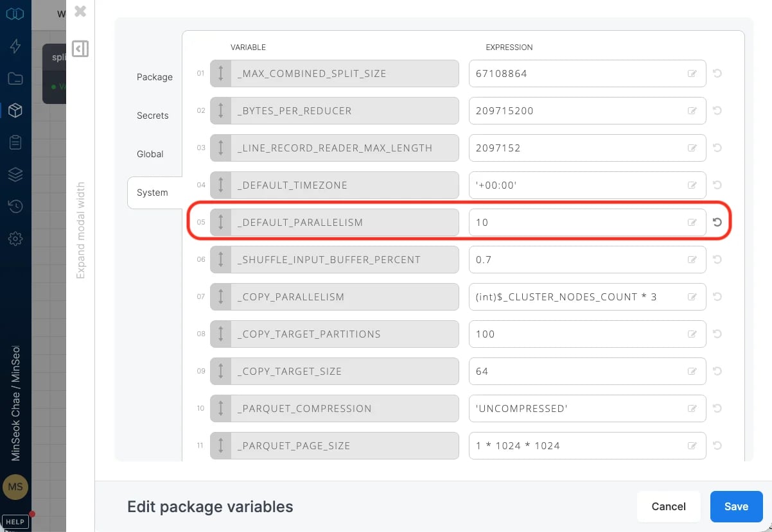Viewport: 772px width, 532px height.
Task: Reset _PARQUET_COMPRESSION to default
Action: (717, 408)
